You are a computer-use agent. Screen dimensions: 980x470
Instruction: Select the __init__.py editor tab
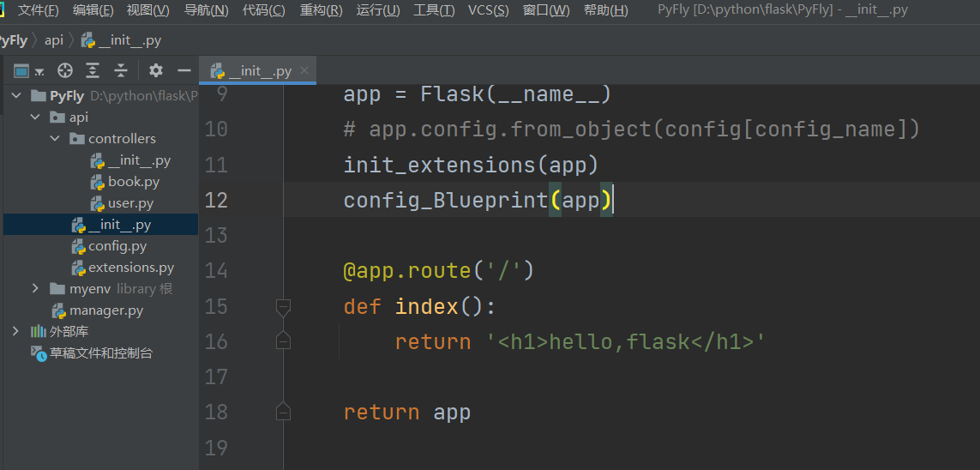click(258, 70)
